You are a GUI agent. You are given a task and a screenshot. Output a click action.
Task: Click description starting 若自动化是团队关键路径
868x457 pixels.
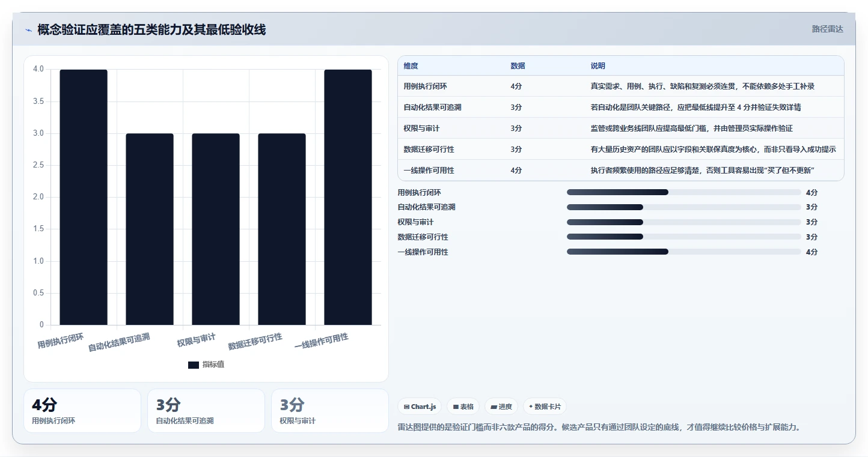pyautogui.click(x=696, y=107)
